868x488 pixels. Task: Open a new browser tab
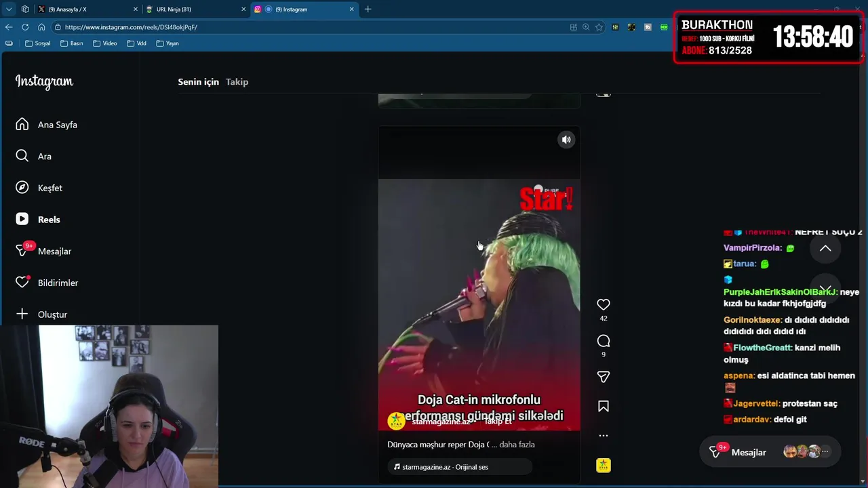click(x=368, y=9)
